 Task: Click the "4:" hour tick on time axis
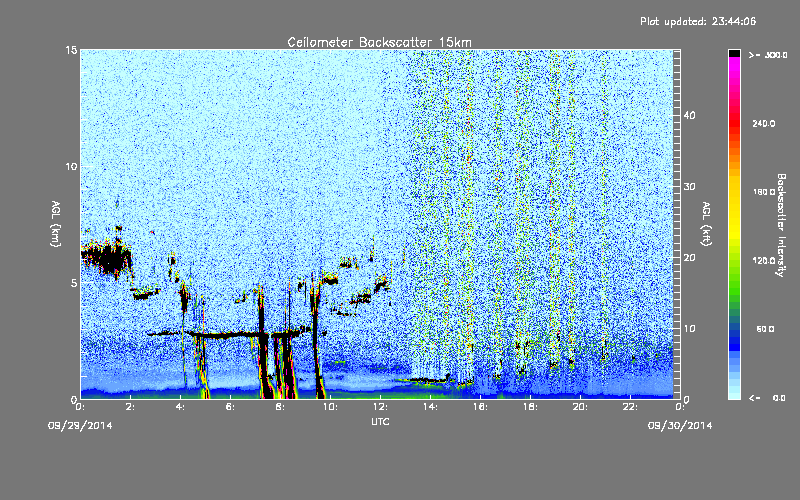[x=181, y=407]
